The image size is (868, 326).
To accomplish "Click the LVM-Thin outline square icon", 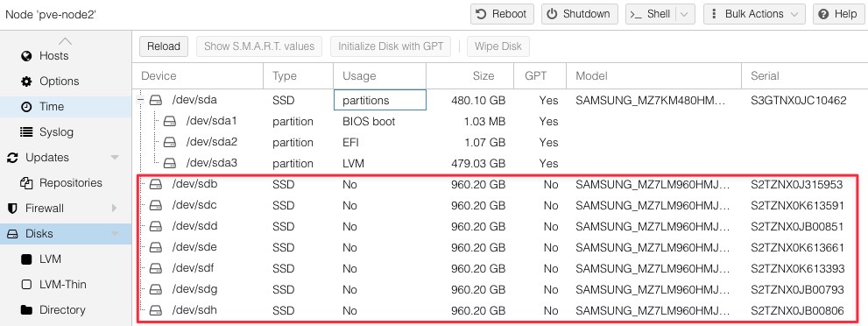I will (x=26, y=285).
